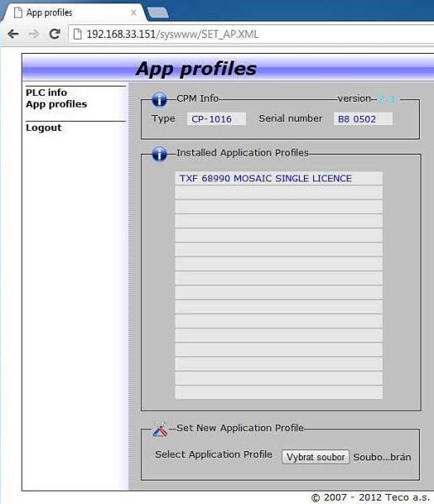Click the Logout link
This screenshot has width=434, height=504.
pos(44,128)
